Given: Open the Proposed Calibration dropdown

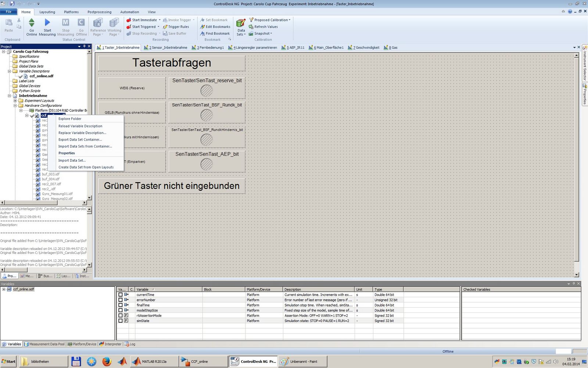Looking at the screenshot, I should 290,20.
